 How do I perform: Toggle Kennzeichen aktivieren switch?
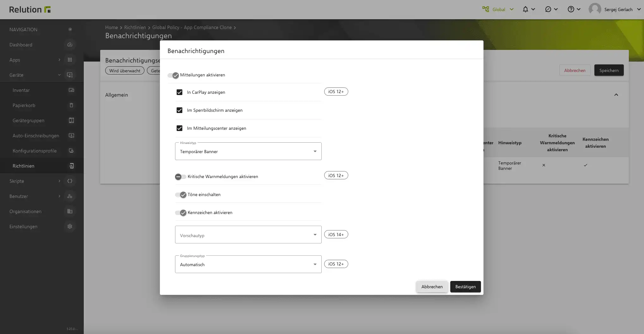tap(181, 213)
